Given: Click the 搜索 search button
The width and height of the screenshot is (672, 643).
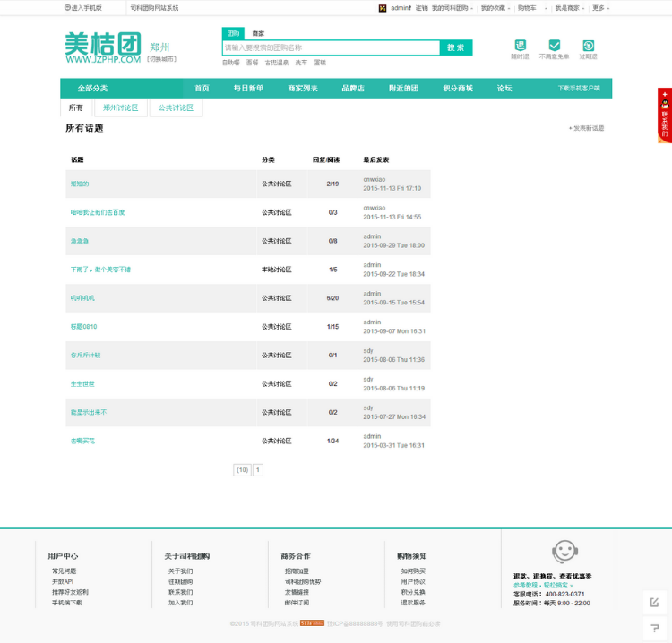Looking at the screenshot, I should (x=455, y=47).
